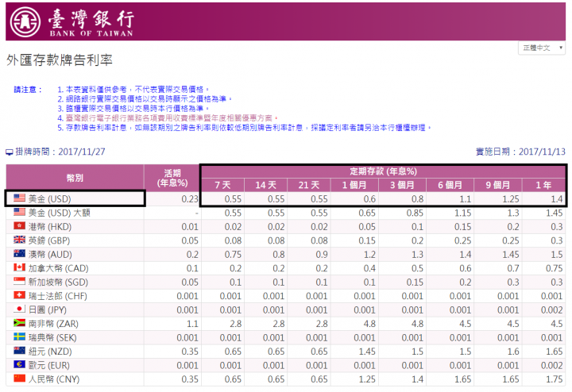Click the Japanese flag next to 日圓 (JPY)
The height and width of the screenshot is (392, 572).
19,309
